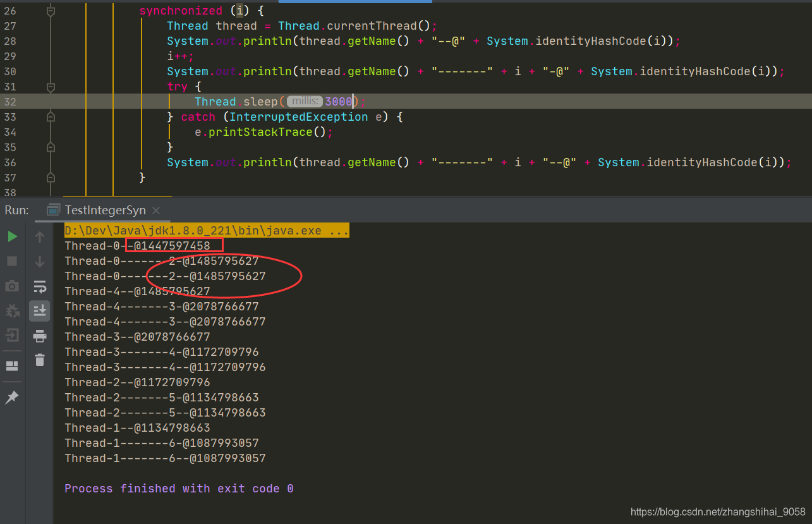Click 'InterruptedException' in the catch clause
The image size is (812, 524).
298,117
